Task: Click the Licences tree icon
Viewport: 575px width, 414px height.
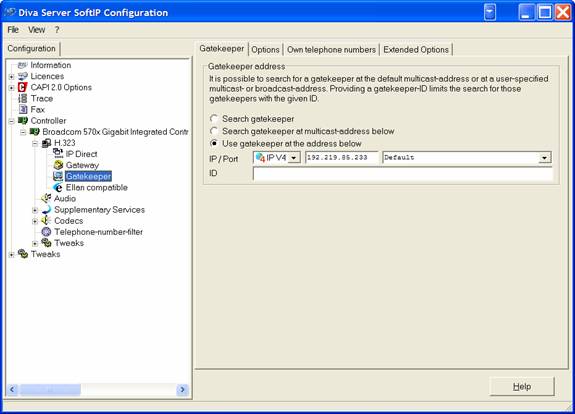Action: pos(23,76)
